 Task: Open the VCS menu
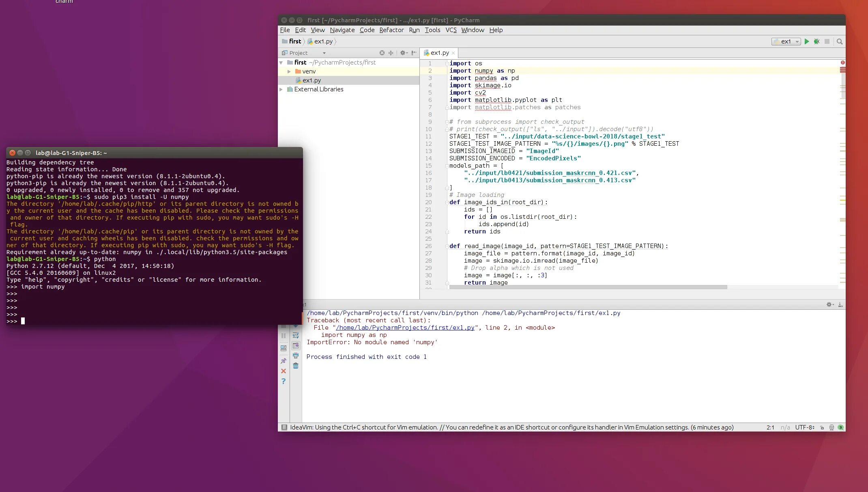click(451, 30)
